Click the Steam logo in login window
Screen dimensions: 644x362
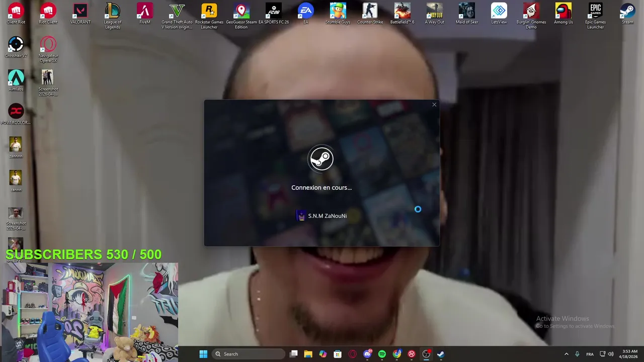(321, 159)
